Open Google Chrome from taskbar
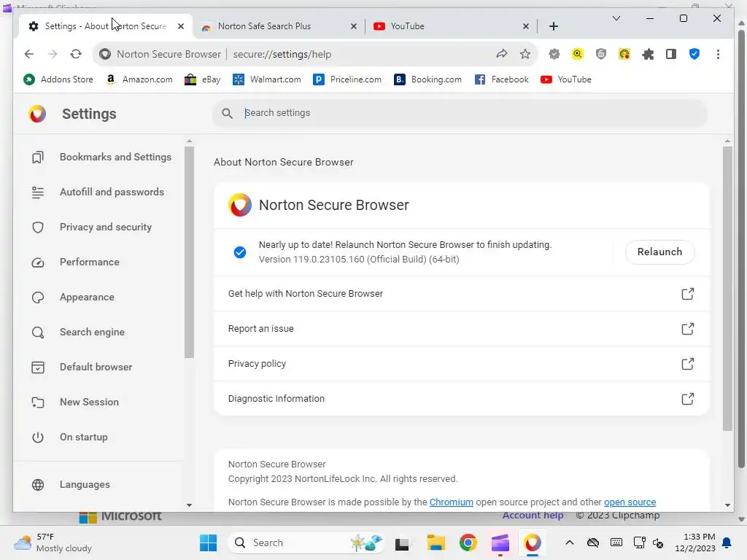 pyautogui.click(x=468, y=542)
